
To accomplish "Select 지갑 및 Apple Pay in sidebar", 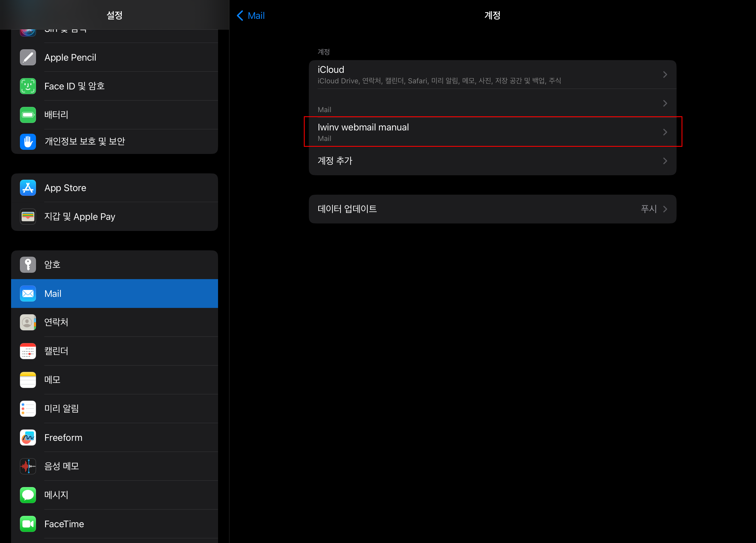I will (114, 217).
